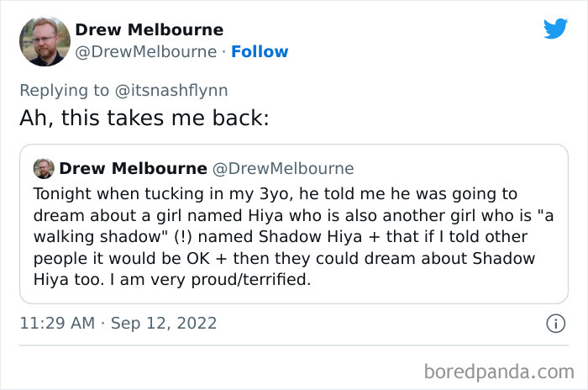Screen dimensions: 588x390
Task: Click the "Replying to" label
Action: (64, 88)
